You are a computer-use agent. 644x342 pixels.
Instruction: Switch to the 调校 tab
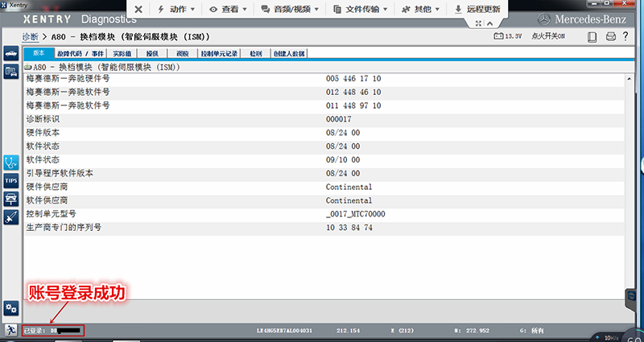(x=183, y=53)
